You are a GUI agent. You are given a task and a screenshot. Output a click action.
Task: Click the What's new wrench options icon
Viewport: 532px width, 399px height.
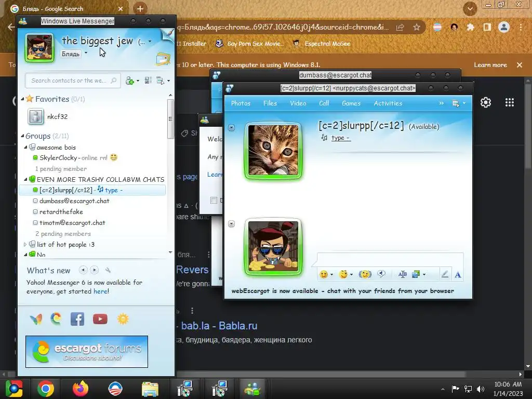point(108,270)
